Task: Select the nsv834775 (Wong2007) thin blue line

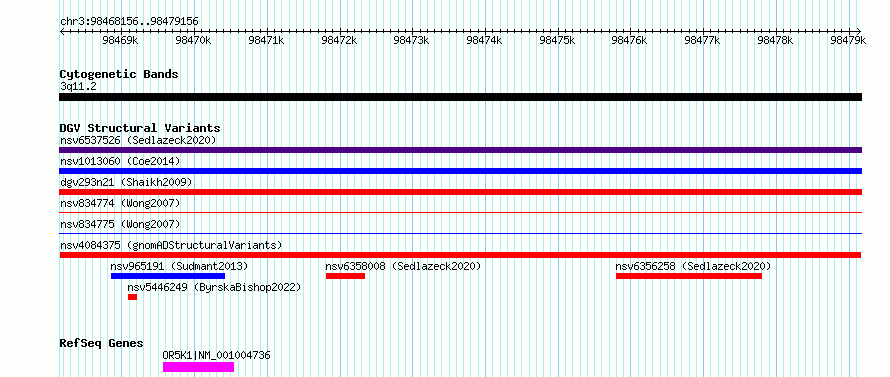Action: pyautogui.click(x=460, y=233)
